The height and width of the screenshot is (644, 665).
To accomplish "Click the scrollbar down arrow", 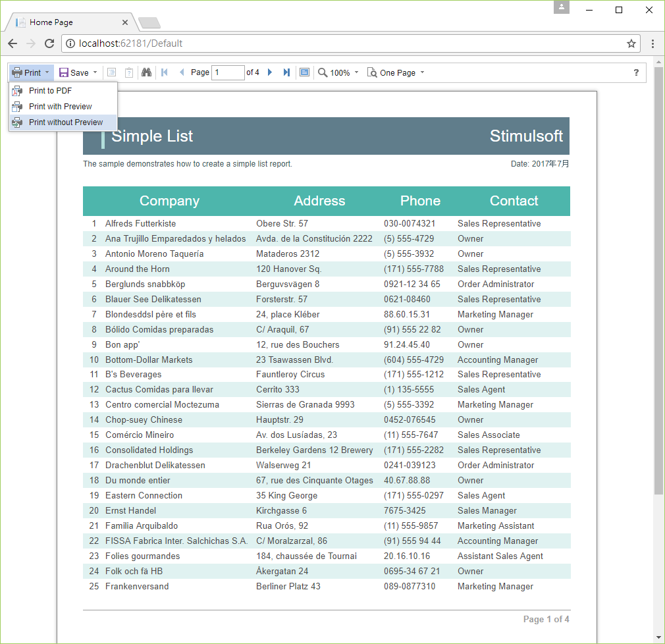I will pyautogui.click(x=658, y=637).
